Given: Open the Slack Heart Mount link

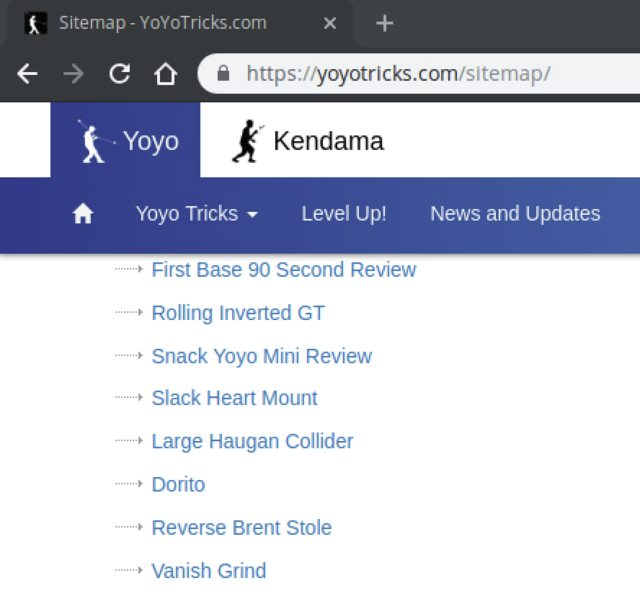Looking at the screenshot, I should [x=234, y=398].
